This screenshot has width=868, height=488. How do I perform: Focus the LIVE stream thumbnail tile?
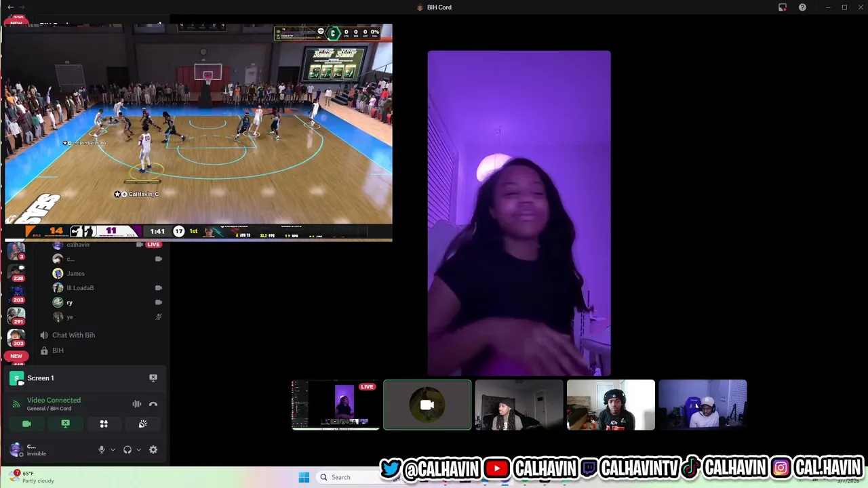pos(335,405)
